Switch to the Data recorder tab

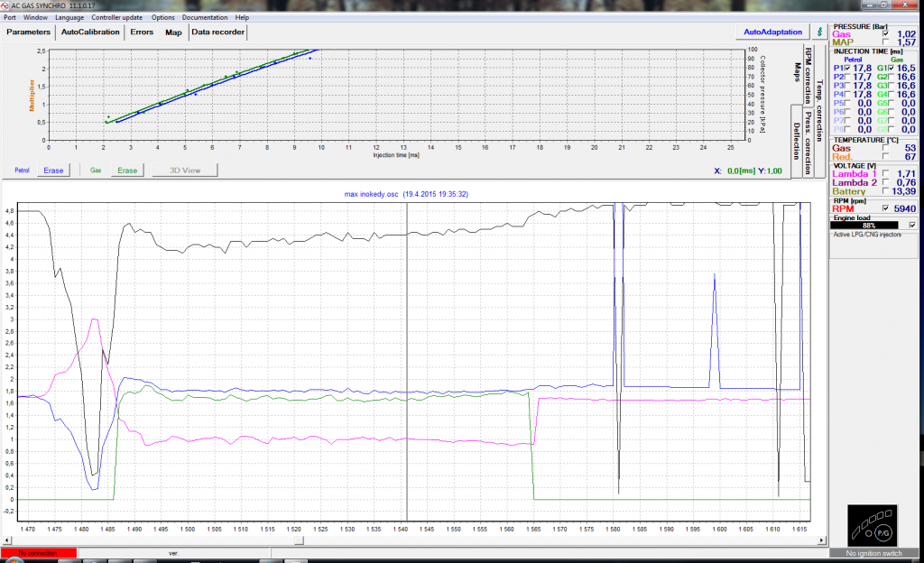click(x=218, y=32)
